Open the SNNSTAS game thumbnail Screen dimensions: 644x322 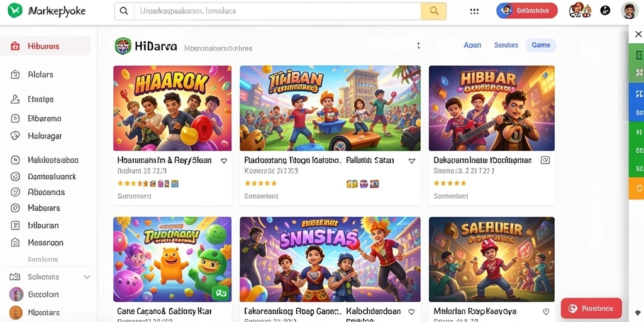pyautogui.click(x=330, y=260)
